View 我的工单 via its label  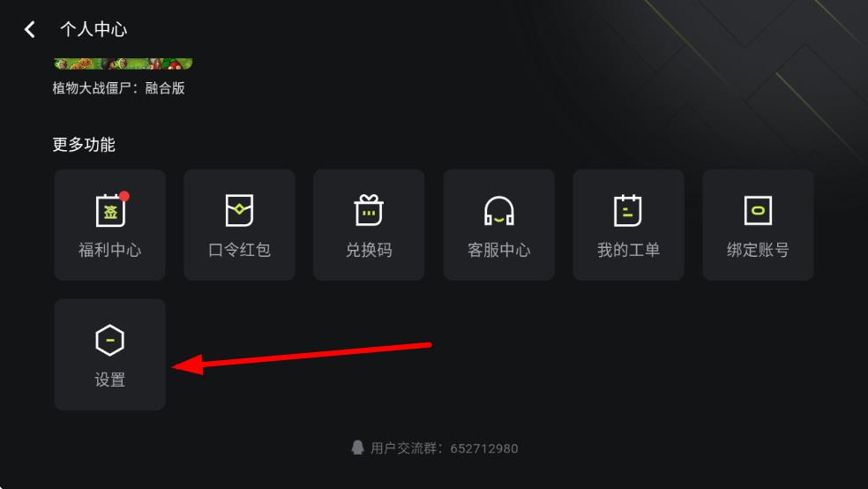pyautogui.click(x=628, y=250)
